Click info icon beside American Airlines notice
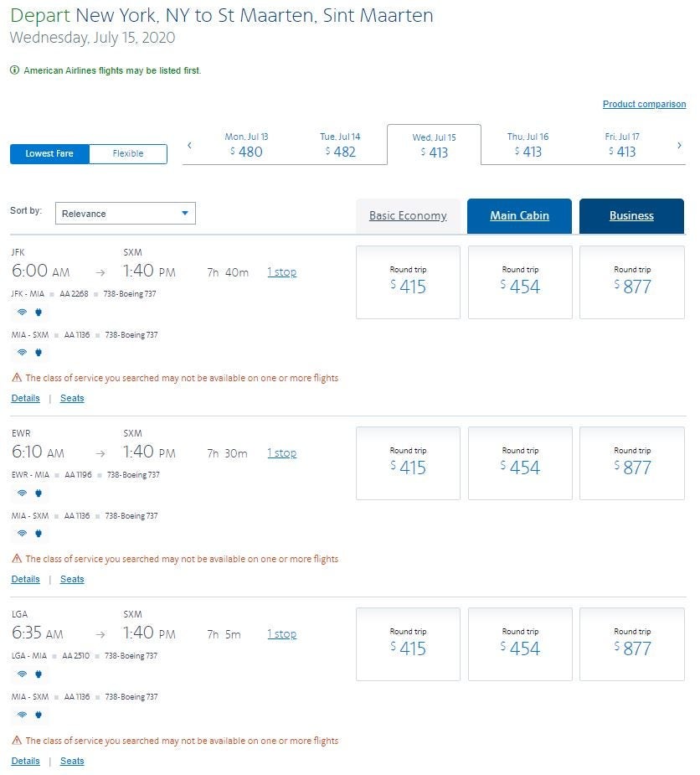Screen dimensions: 700x775 14,70
